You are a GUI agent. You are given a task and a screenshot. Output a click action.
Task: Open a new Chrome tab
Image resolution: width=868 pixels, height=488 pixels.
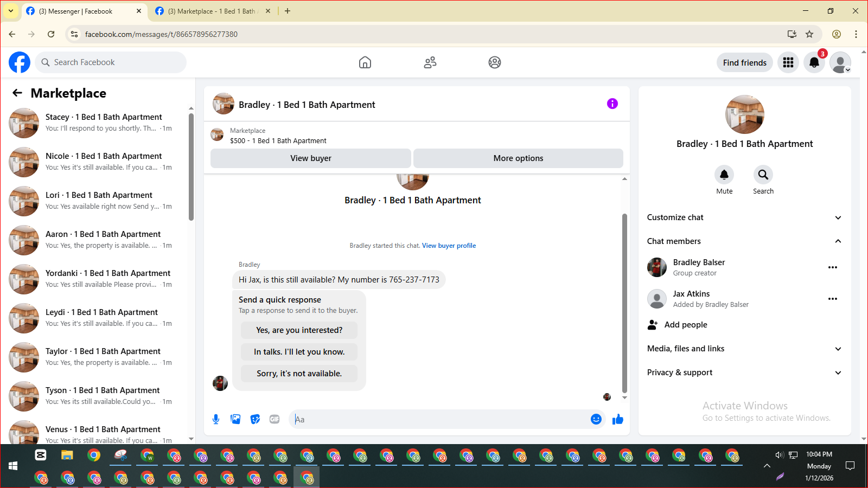tap(288, 11)
